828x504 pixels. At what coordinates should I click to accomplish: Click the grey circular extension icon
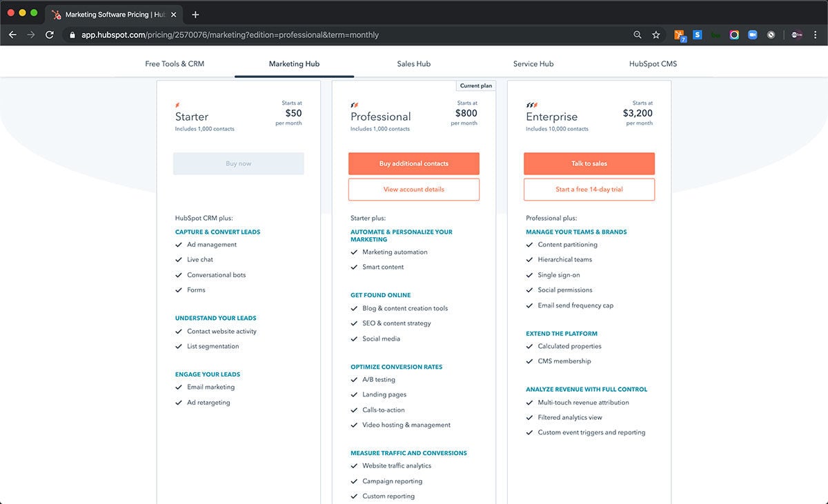click(x=771, y=34)
